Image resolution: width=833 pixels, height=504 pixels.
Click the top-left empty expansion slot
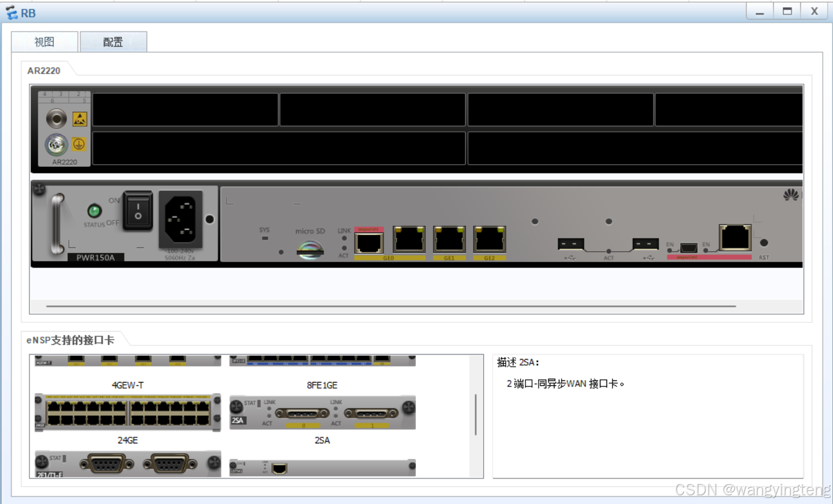[x=185, y=109]
